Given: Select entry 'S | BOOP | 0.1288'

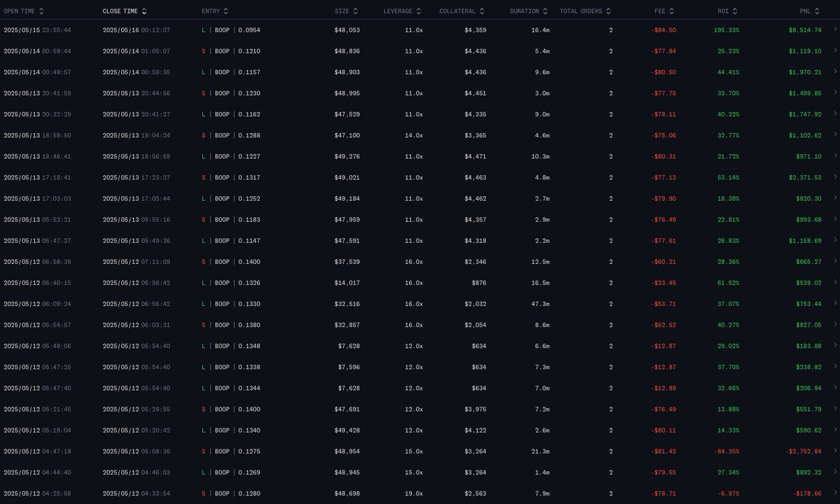Looking at the screenshot, I should [231, 135].
